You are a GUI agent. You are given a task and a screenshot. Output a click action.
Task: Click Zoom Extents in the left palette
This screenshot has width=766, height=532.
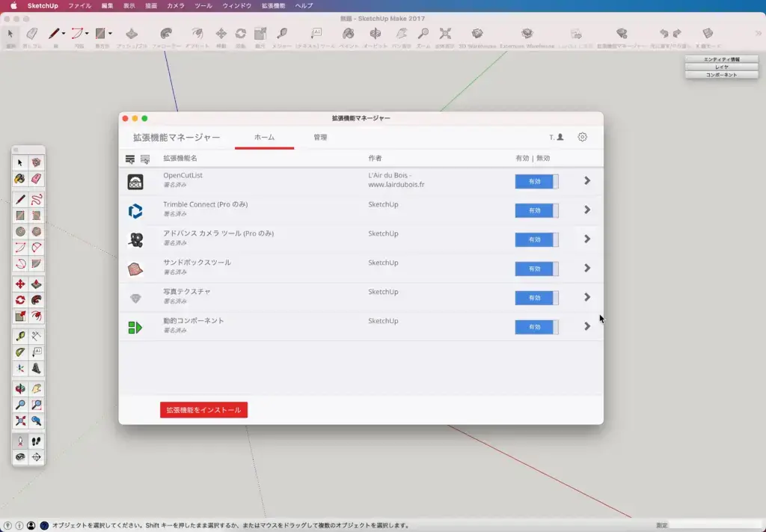tap(20, 421)
